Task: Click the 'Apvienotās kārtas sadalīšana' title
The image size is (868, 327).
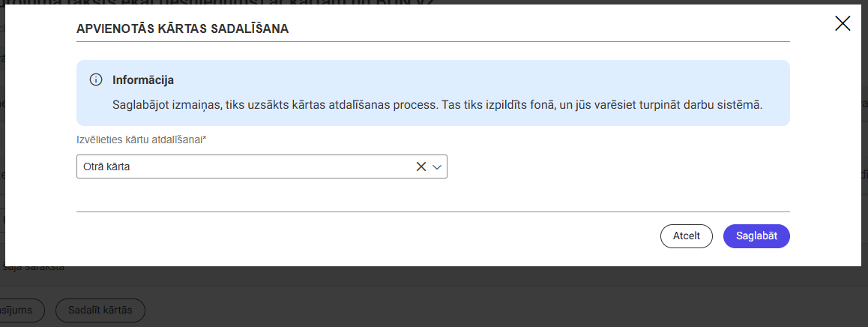Action: point(183,28)
